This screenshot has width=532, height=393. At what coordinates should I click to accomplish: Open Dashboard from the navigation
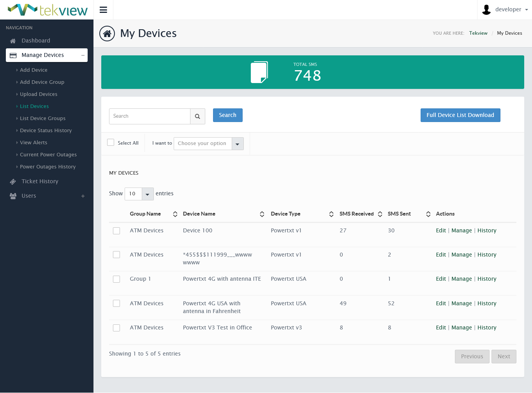click(x=36, y=41)
